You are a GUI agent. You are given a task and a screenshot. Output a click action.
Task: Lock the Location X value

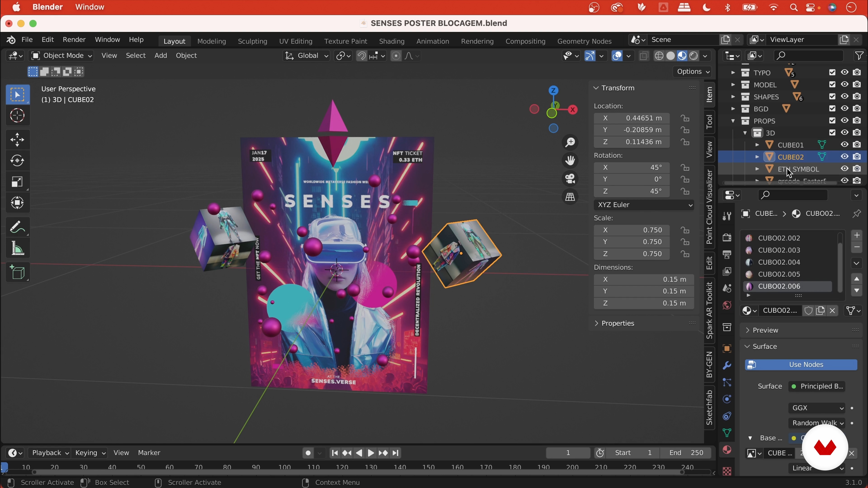685,118
